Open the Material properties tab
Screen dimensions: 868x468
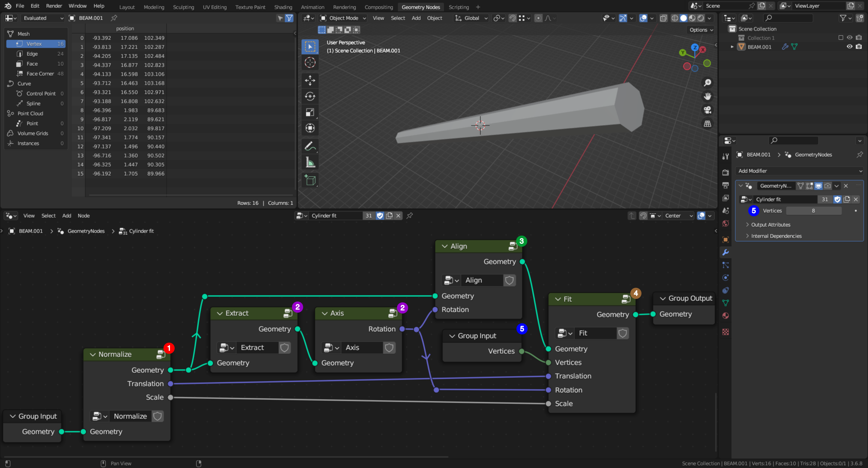pyautogui.click(x=726, y=316)
